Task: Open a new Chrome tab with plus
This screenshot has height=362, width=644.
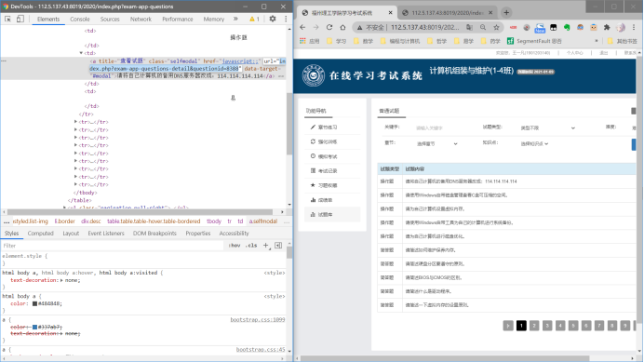Action: pyautogui.click(x=506, y=13)
